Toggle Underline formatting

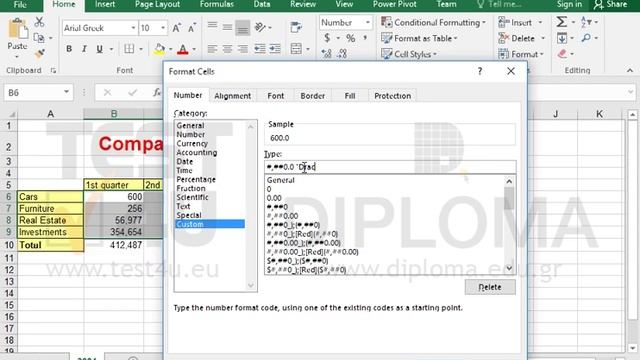click(x=99, y=49)
